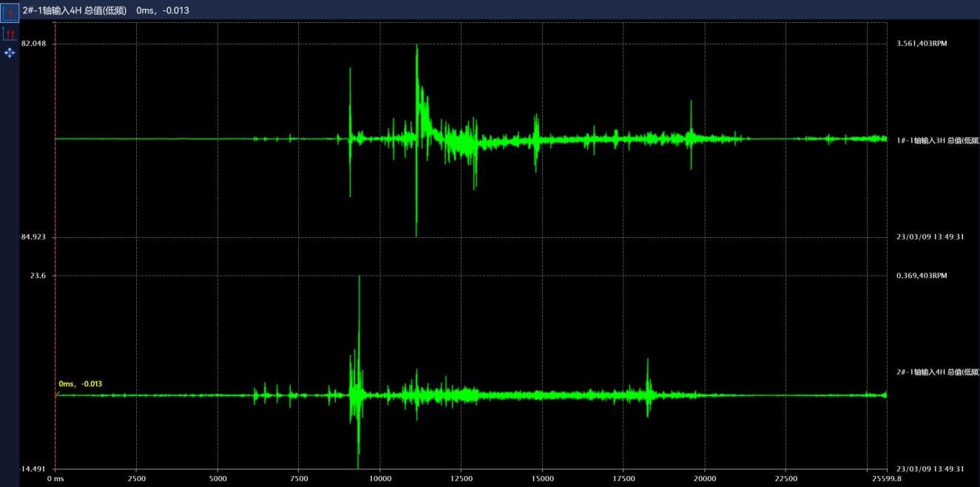The width and height of the screenshot is (980, 487).
Task: Click the '10000' time axis label
Action: pos(380,479)
